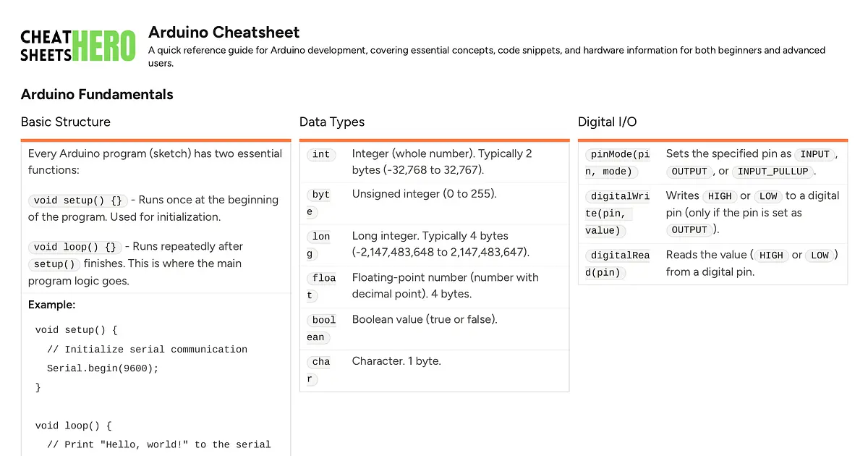Click the char data type chip
Image resolution: width=868 pixels, height=456 pixels.
pos(321,369)
